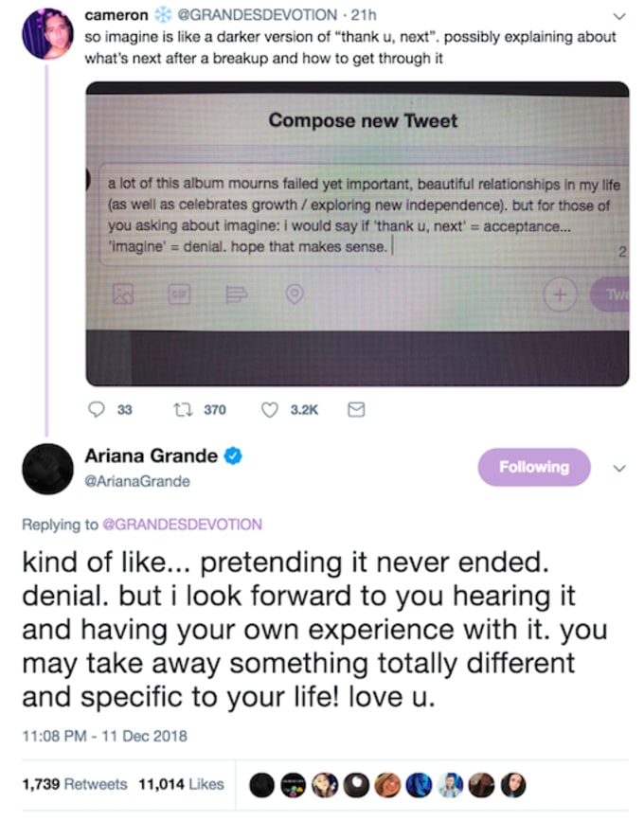
Task: Click Ariana Grande's profile avatar
Action: [x=46, y=468]
